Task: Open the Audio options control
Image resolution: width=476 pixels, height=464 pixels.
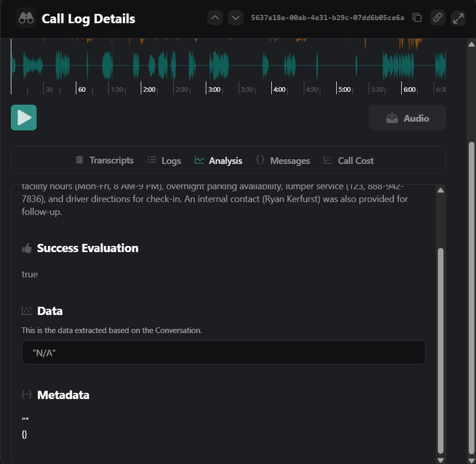Action: (x=407, y=118)
